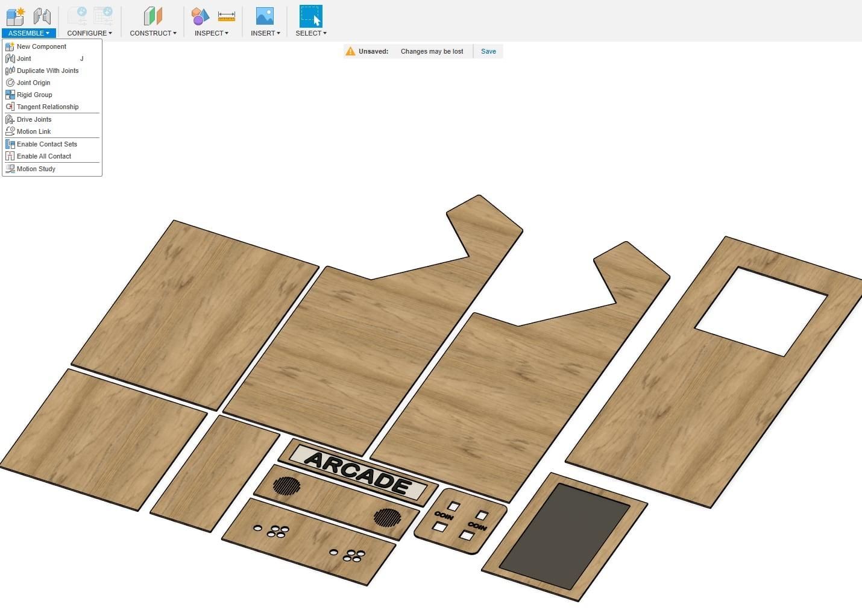Open the Interference inspect tool icon
Image resolution: width=862 pixels, height=616 pixels.
[x=200, y=16]
